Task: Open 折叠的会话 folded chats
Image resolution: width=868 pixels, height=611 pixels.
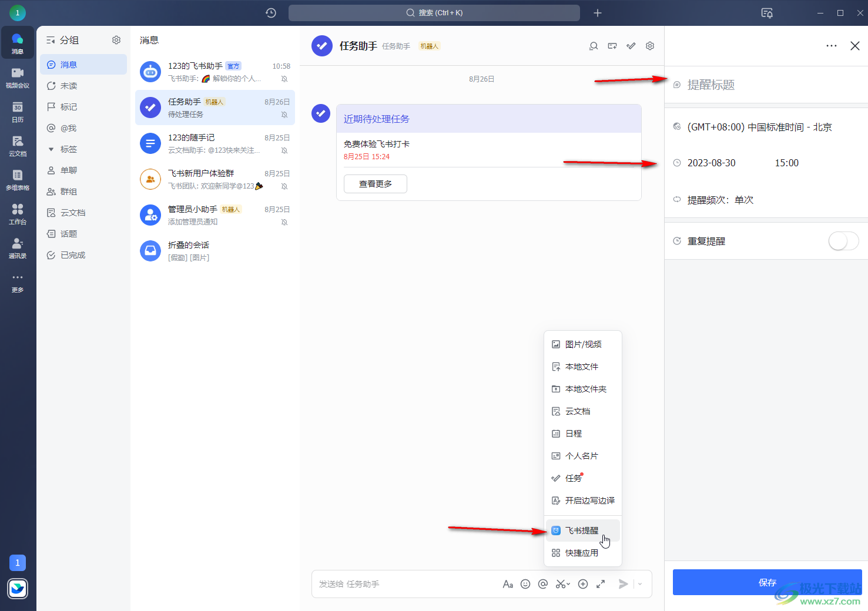Action: pyautogui.click(x=215, y=251)
